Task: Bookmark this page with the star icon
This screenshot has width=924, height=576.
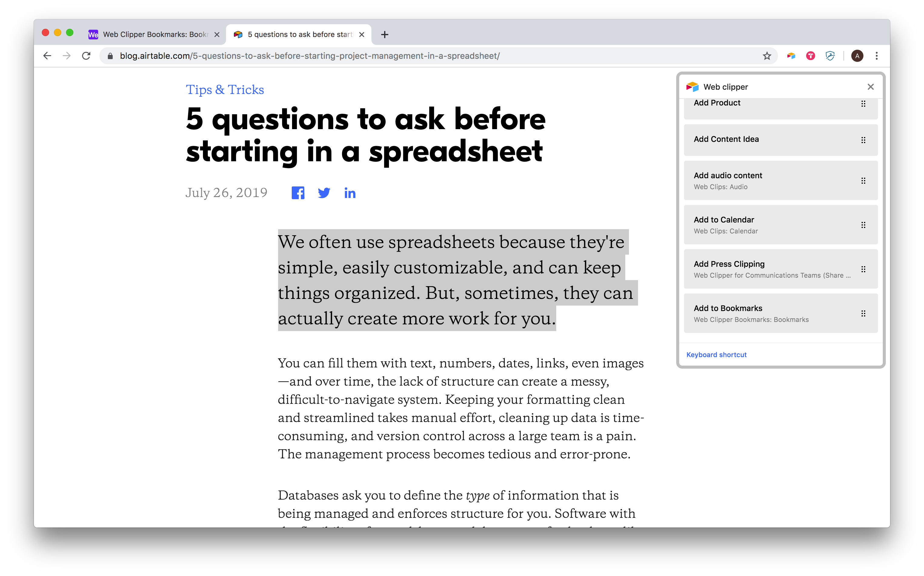Action: click(x=767, y=56)
